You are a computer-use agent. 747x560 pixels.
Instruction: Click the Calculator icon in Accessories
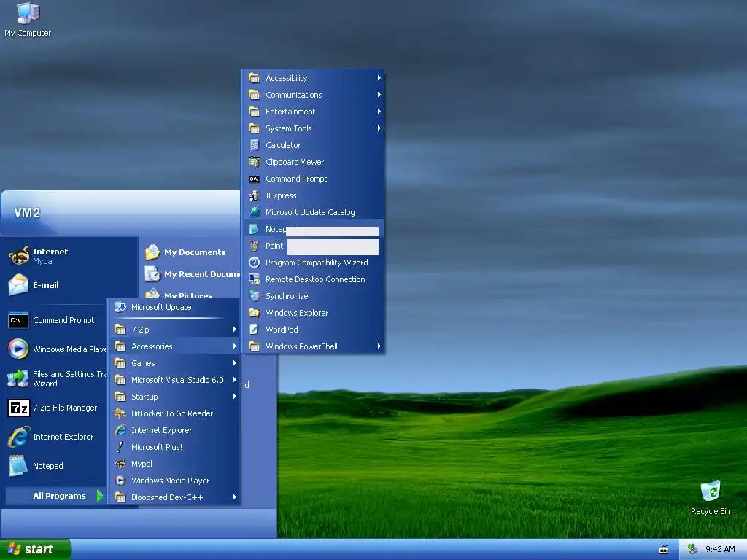255,145
